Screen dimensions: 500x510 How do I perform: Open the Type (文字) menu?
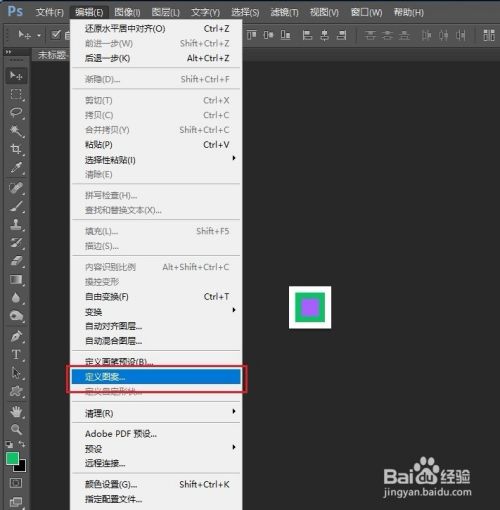pyautogui.click(x=205, y=13)
